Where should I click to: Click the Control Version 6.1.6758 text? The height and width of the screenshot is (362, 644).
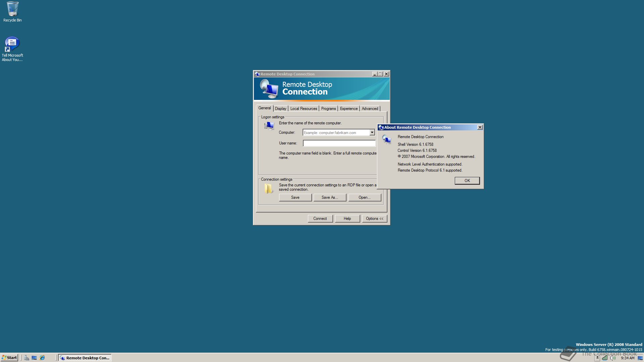(417, 150)
